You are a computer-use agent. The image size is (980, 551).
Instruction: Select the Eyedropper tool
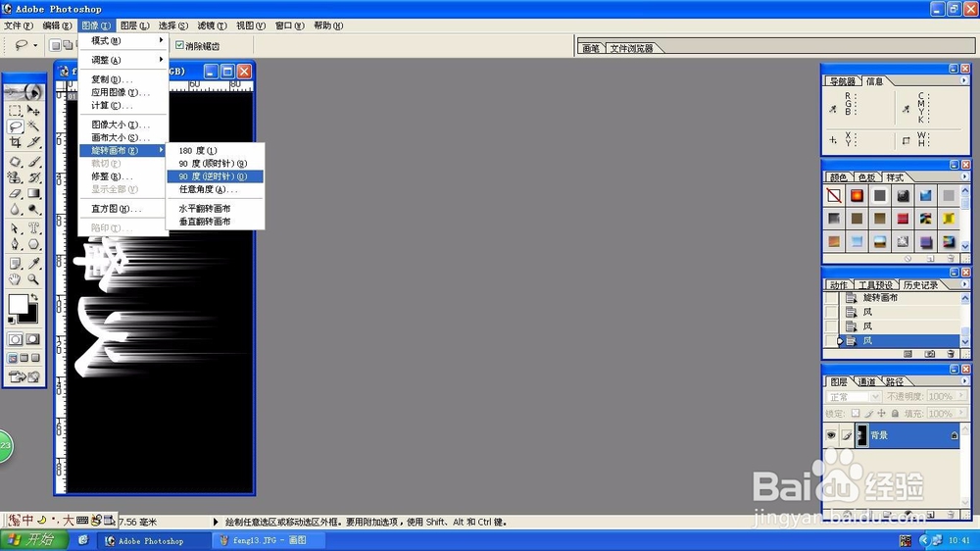point(33,264)
